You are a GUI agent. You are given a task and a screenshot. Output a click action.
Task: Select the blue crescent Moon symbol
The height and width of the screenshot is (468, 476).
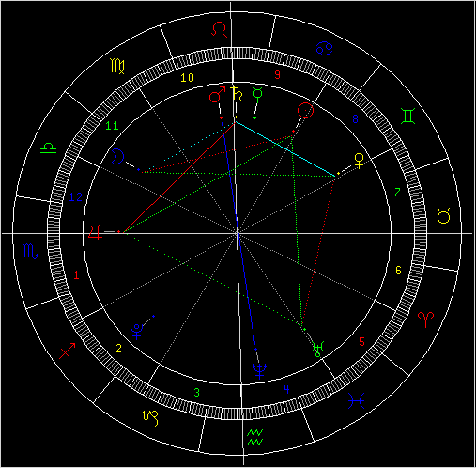(x=118, y=156)
